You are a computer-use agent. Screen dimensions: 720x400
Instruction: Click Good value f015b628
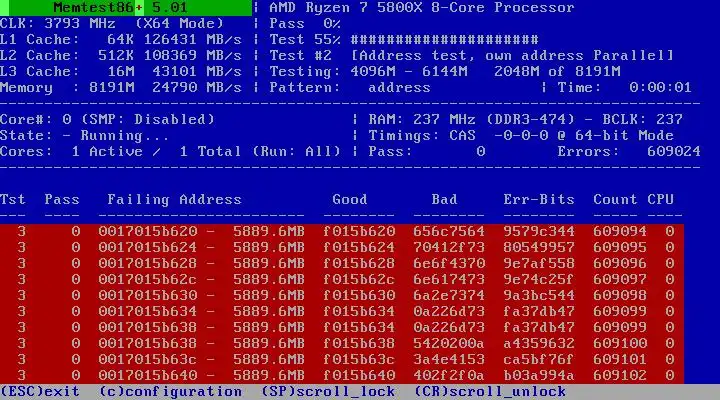359,264
